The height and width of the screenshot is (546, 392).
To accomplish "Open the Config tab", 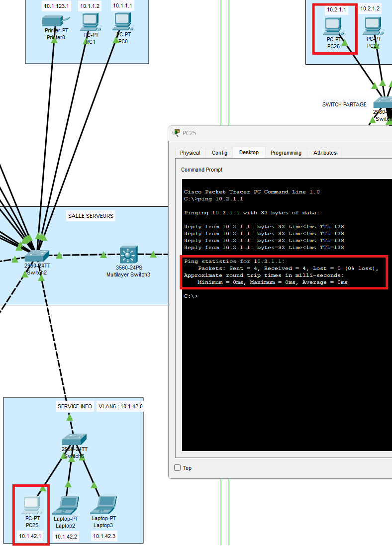I will pyautogui.click(x=219, y=153).
